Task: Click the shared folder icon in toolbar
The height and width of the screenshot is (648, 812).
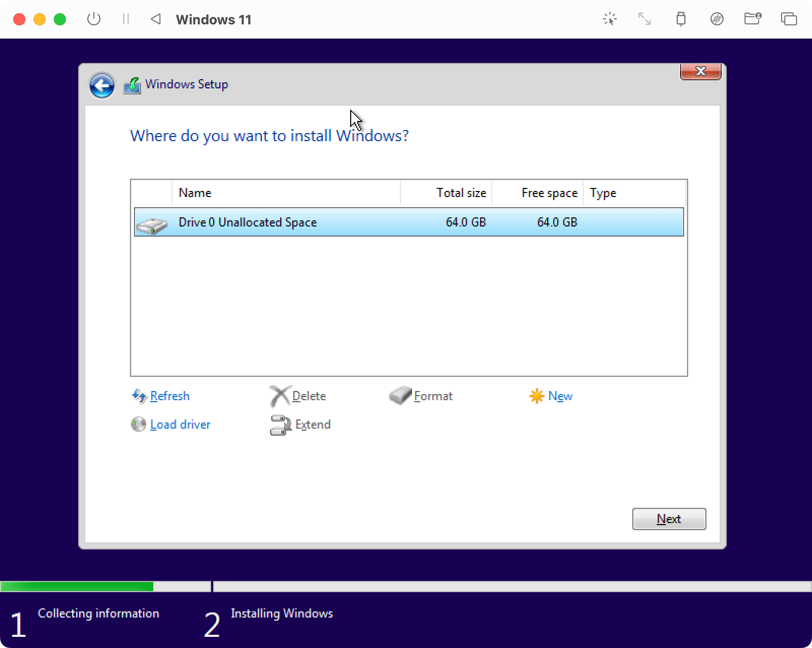Action: (752, 19)
